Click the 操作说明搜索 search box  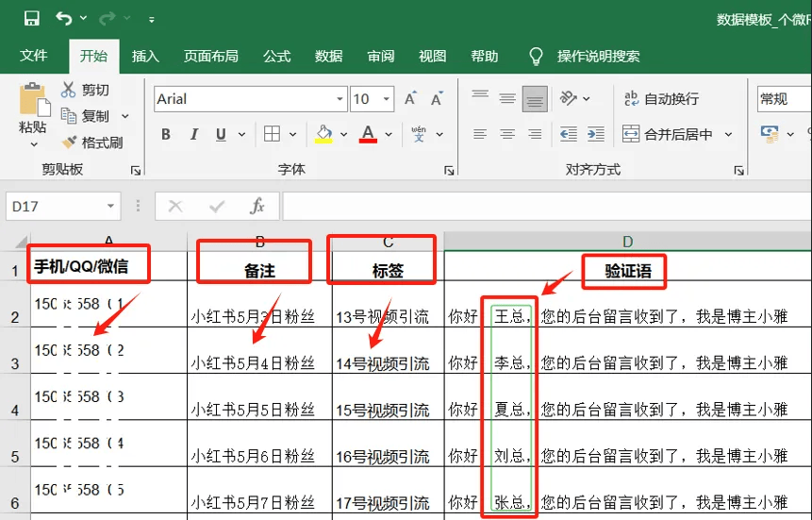click(598, 56)
